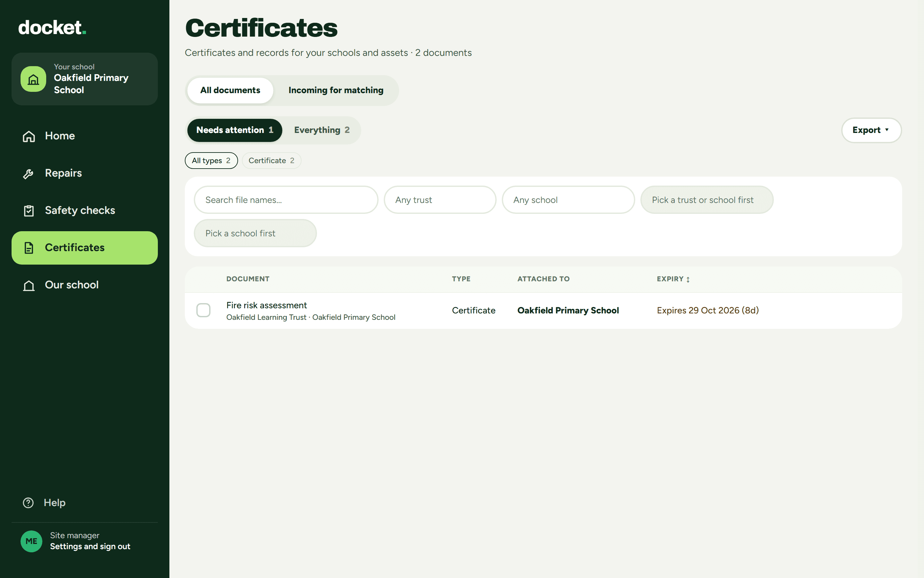
Task: Open Oakfield Primary School attached link
Action: pos(568,311)
